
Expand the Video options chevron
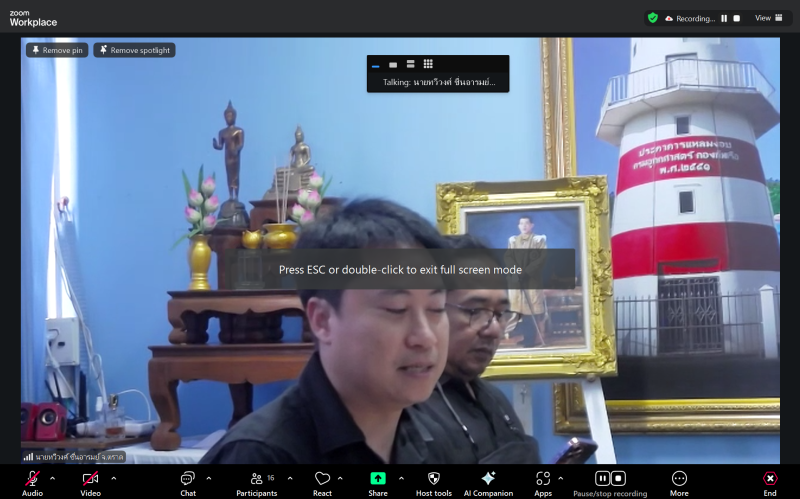pyautogui.click(x=113, y=478)
